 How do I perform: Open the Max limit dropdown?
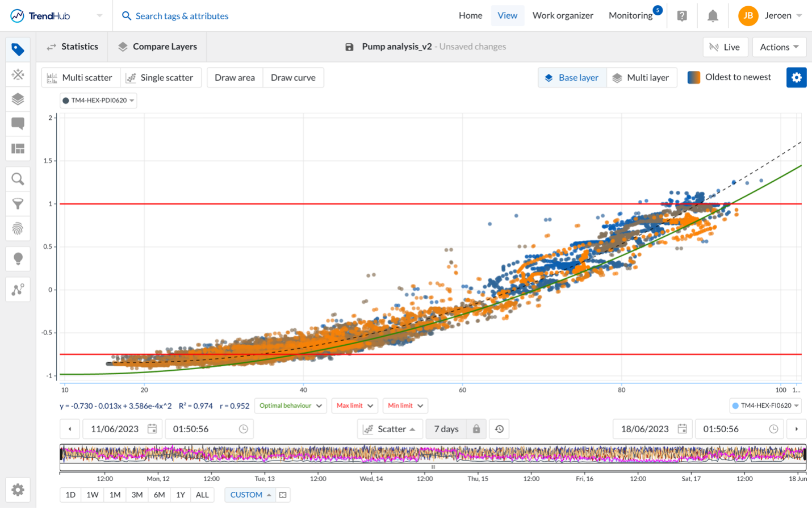tap(355, 406)
